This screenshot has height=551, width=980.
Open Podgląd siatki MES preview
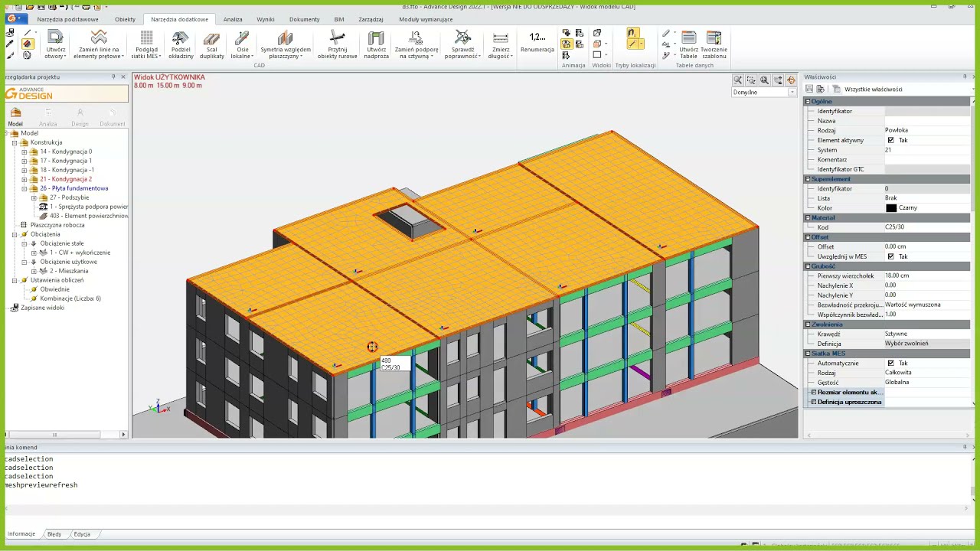[146, 44]
